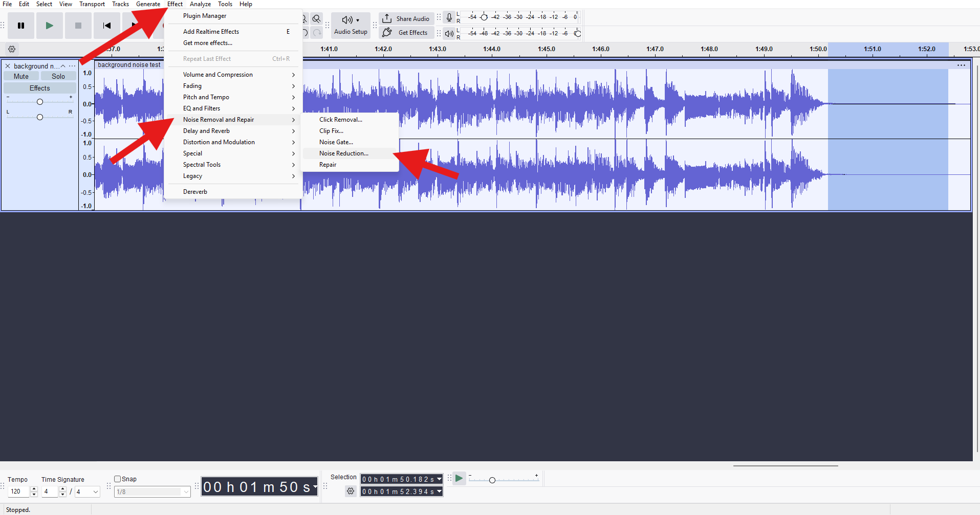Image resolution: width=980 pixels, height=515 pixels.
Task: Click the Play-at-Speed button
Action: [458, 478]
